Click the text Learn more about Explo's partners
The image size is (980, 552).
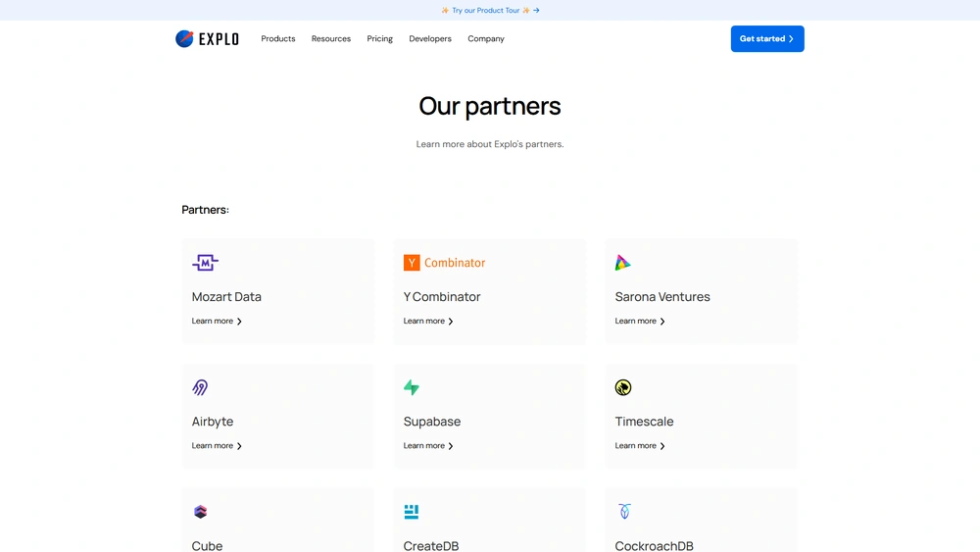[x=490, y=144]
